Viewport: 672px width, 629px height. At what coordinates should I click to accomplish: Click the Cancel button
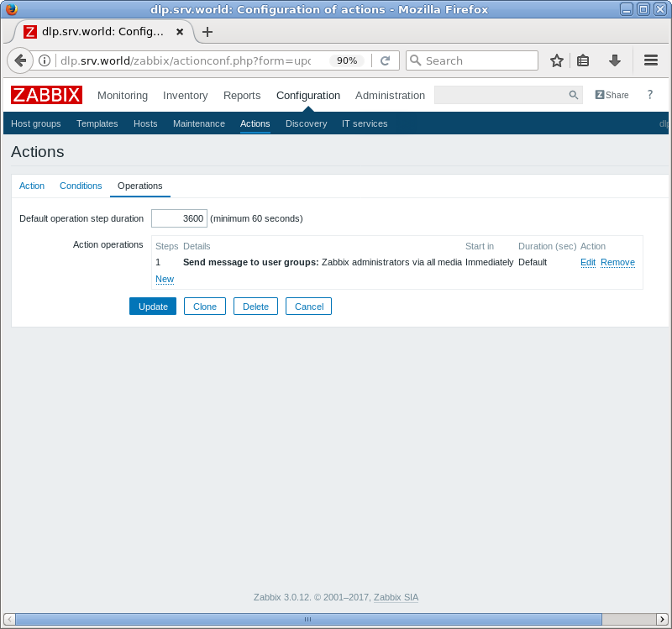(x=309, y=307)
